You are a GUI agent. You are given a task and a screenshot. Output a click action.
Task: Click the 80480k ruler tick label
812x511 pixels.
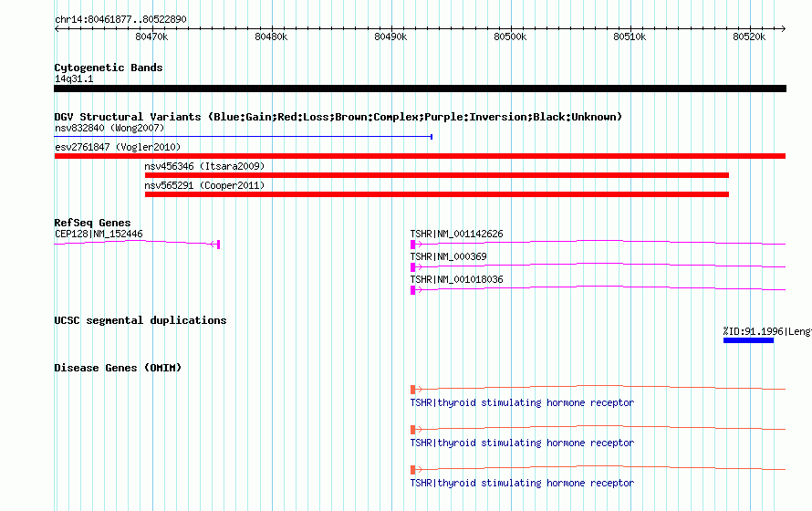[x=271, y=36]
